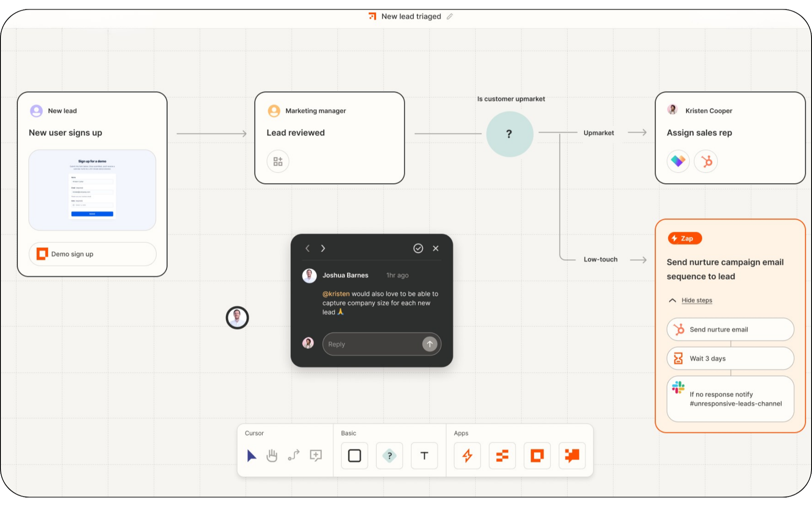This screenshot has width=812, height=507.
Task: Edit the New lead triaged title
Action: point(450,16)
